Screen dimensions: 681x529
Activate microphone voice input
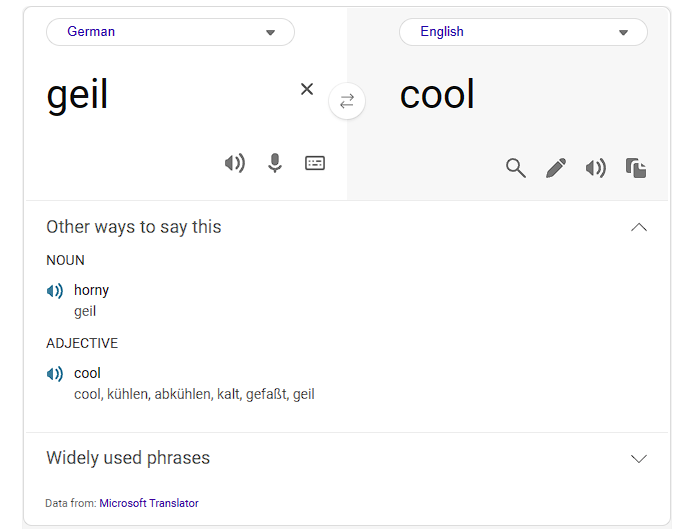click(274, 163)
